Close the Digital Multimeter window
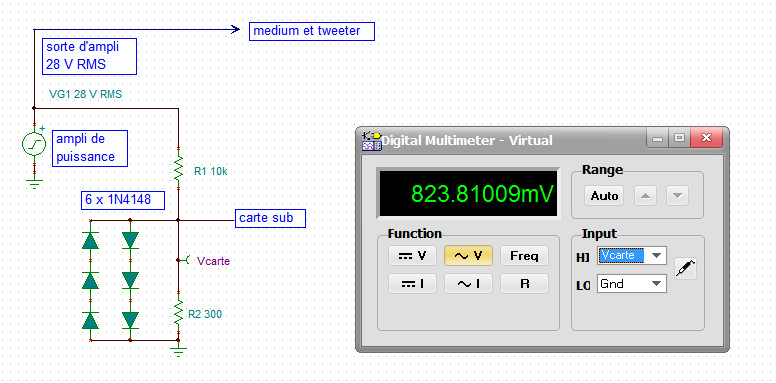Image resolution: width=776 pixels, height=383 pixels. click(706, 139)
